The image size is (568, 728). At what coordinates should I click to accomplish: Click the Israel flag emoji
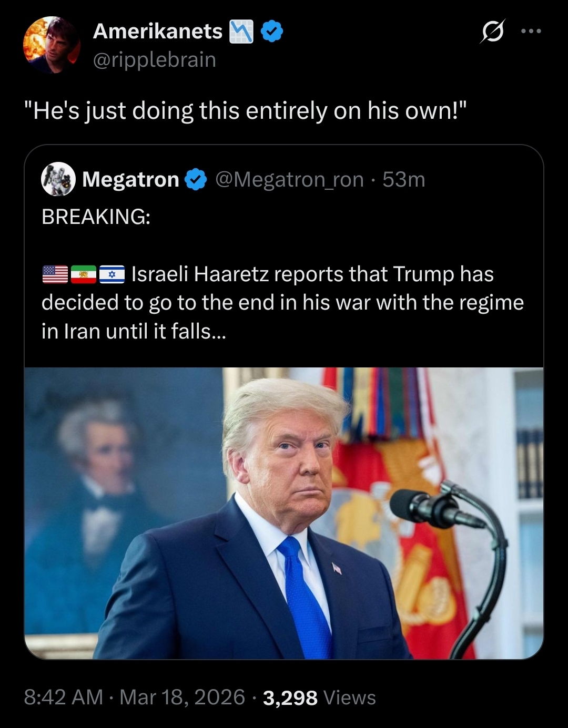112,274
